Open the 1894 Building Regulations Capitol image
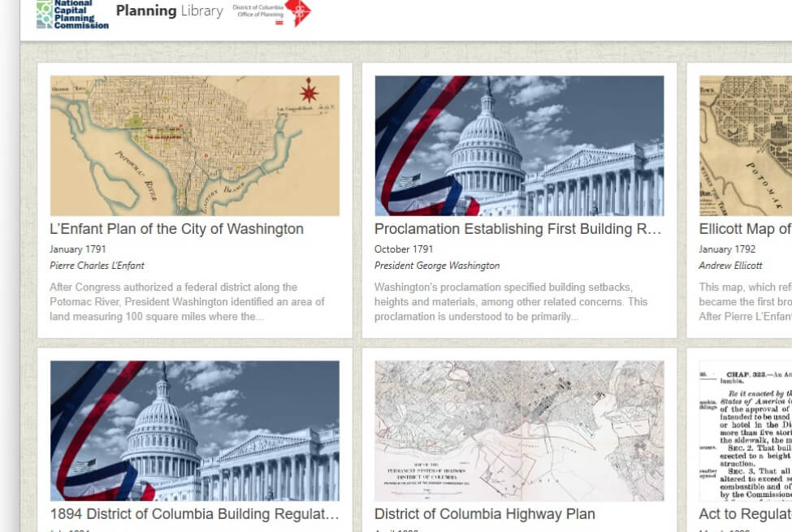The height and width of the screenshot is (532, 792). 195,430
